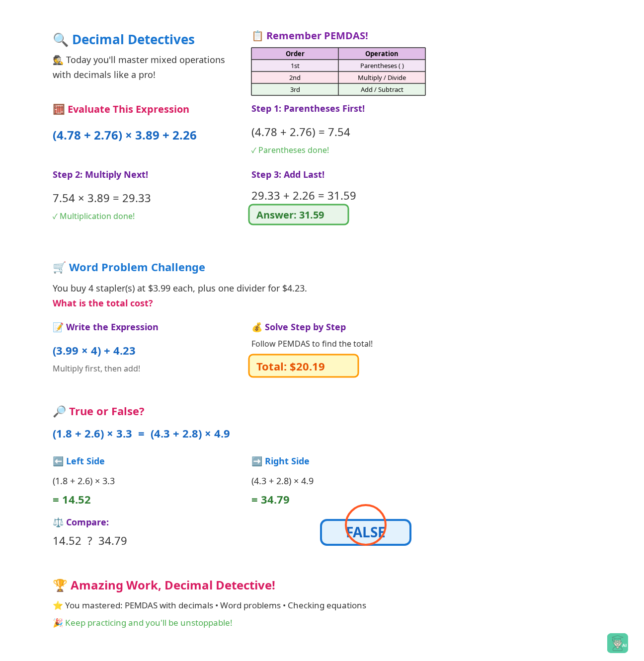Click equation 7.54 × 3.89 = 29.33
The width and height of the screenshot is (644, 661).
(102, 198)
